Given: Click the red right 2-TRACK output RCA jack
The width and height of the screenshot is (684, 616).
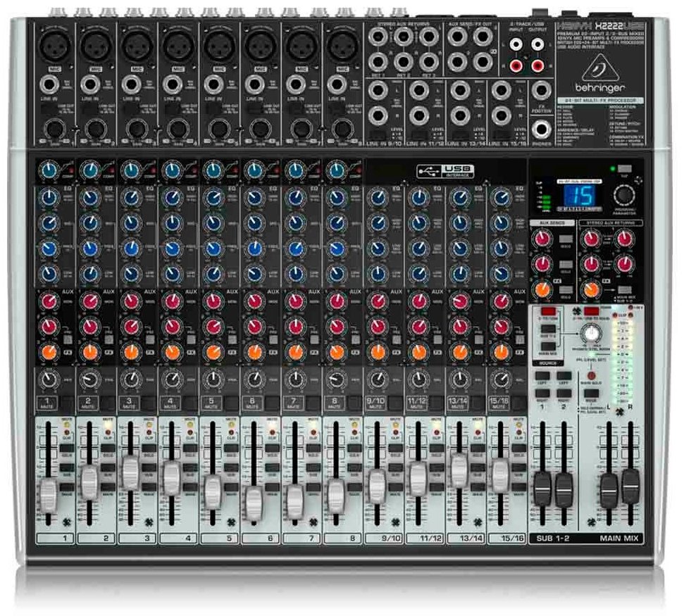Looking at the screenshot, I should [x=537, y=66].
